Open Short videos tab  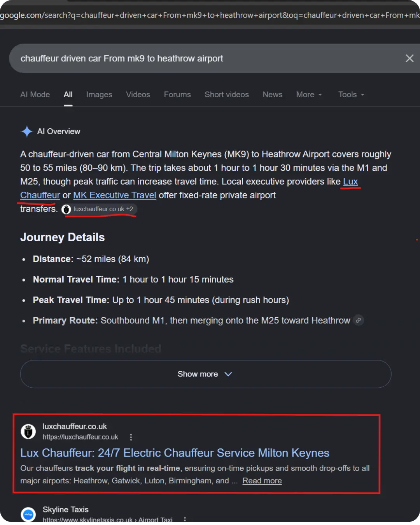[x=227, y=94]
